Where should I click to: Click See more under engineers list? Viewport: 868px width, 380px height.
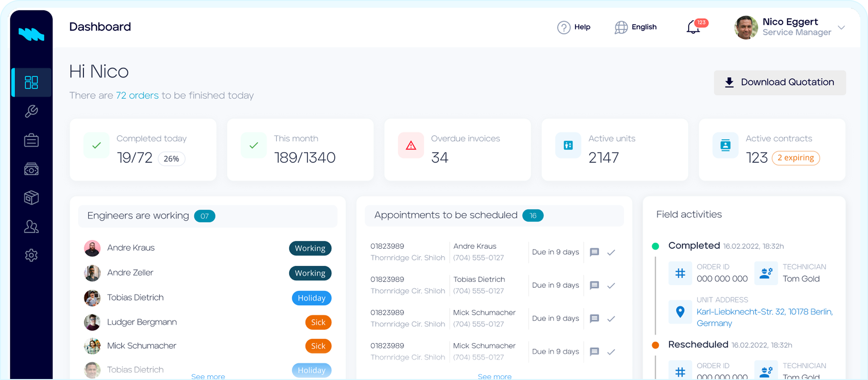coord(208,376)
